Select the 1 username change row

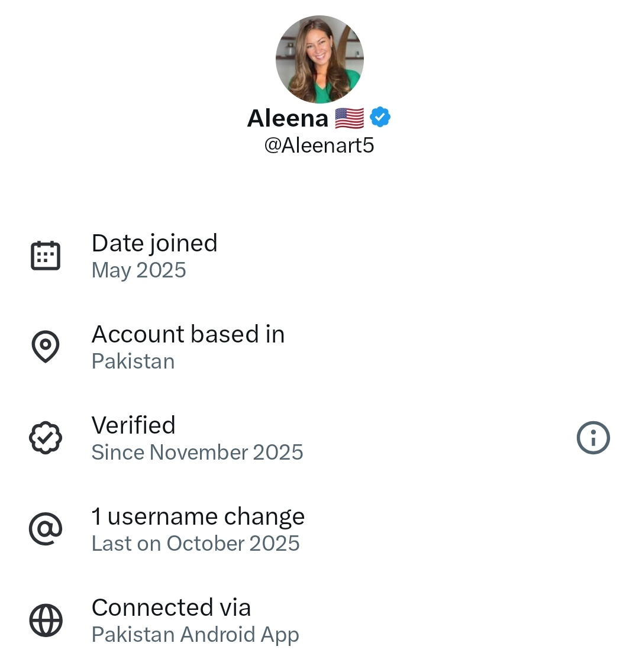click(x=198, y=516)
